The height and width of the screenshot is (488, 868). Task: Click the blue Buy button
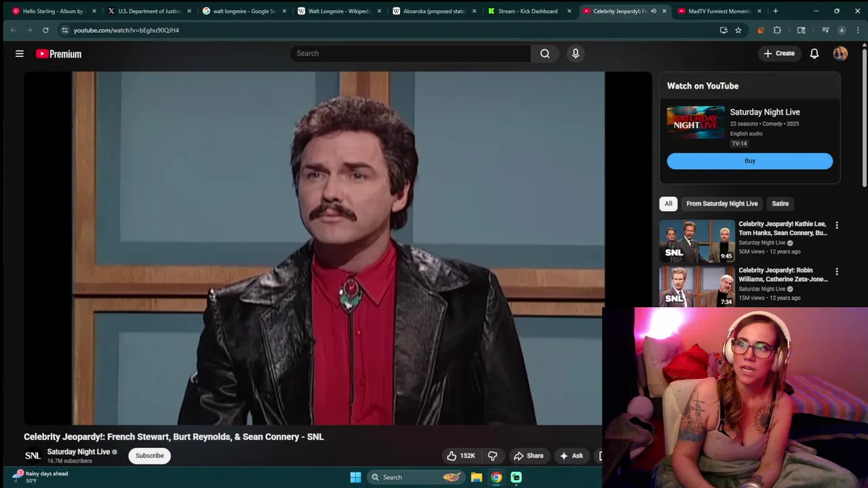click(749, 161)
